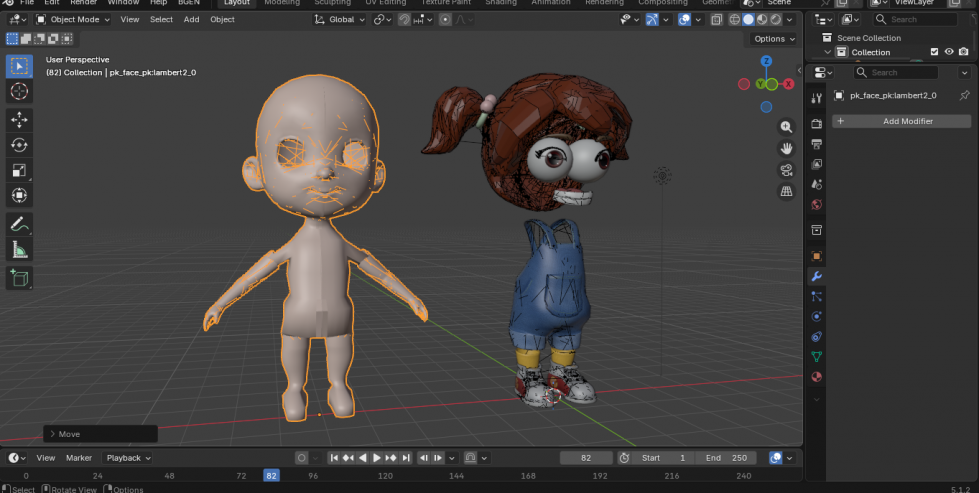The width and height of the screenshot is (979, 493).
Task: Open the viewport shading options dropdown
Action: click(x=790, y=19)
